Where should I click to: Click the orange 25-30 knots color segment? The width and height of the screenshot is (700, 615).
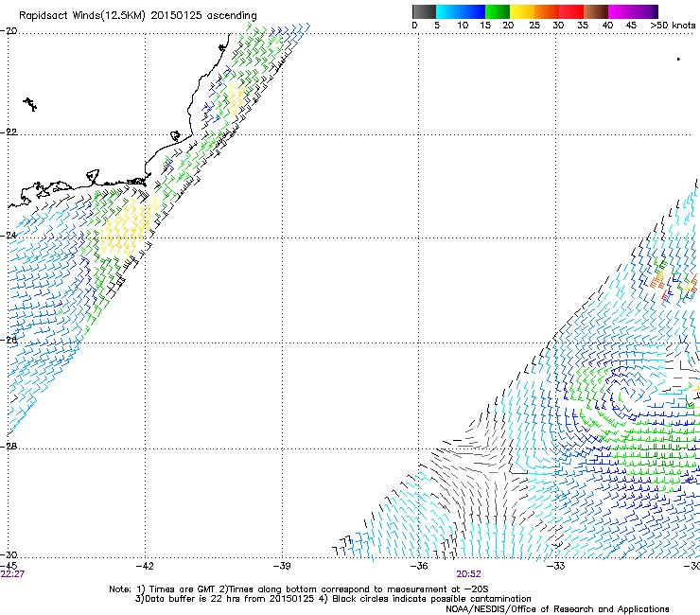[547, 11]
